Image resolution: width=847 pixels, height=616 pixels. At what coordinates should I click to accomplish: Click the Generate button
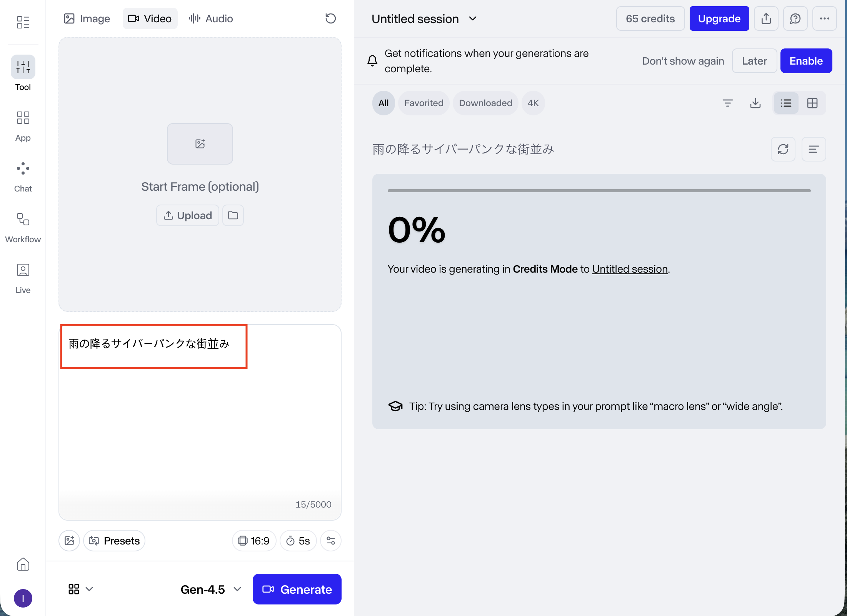[297, 589]
